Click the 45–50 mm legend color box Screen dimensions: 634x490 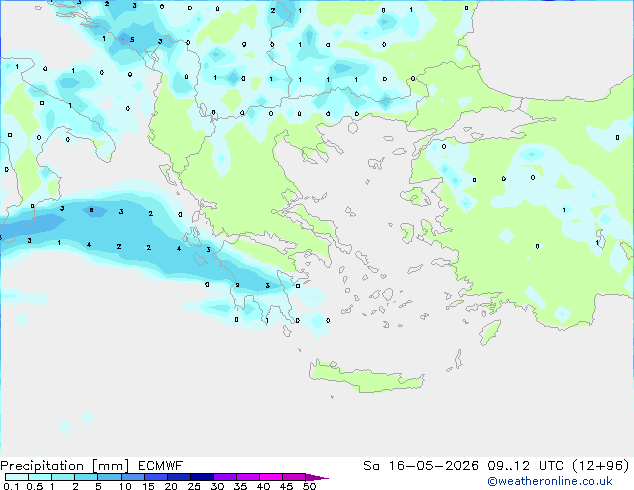point(294,477)
